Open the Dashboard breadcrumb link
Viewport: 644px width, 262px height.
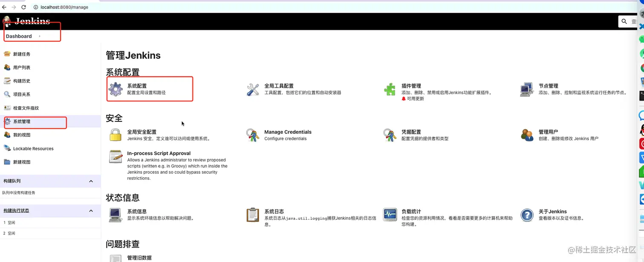click(19, 36)
